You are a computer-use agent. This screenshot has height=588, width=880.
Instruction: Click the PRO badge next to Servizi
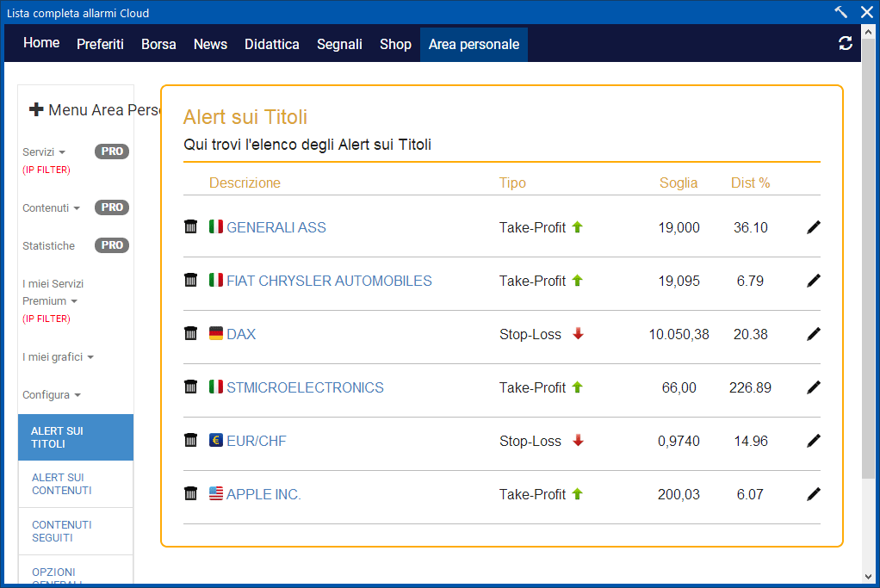click(112, 152)
